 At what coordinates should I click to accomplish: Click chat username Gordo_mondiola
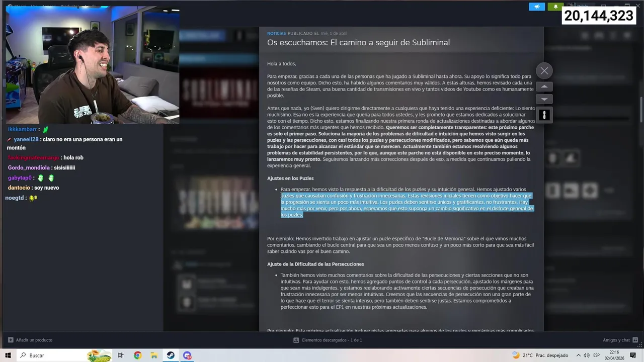point(29,167)
